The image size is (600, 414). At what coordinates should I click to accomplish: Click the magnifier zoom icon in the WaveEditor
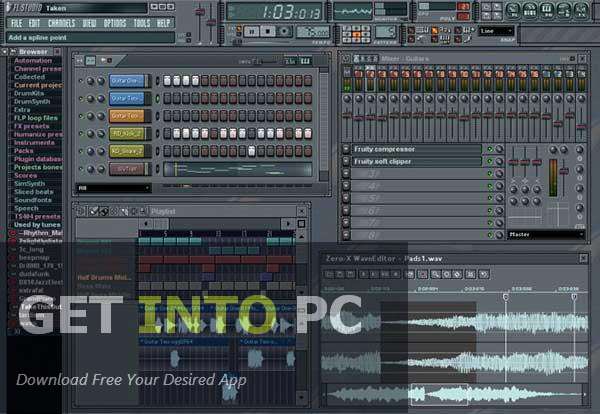(x=435, y=274)
